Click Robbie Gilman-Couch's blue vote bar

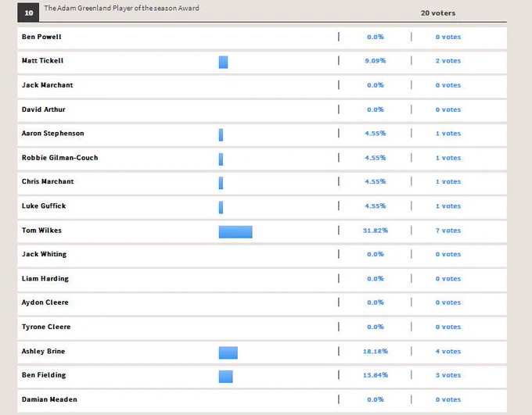pos(221,159)
